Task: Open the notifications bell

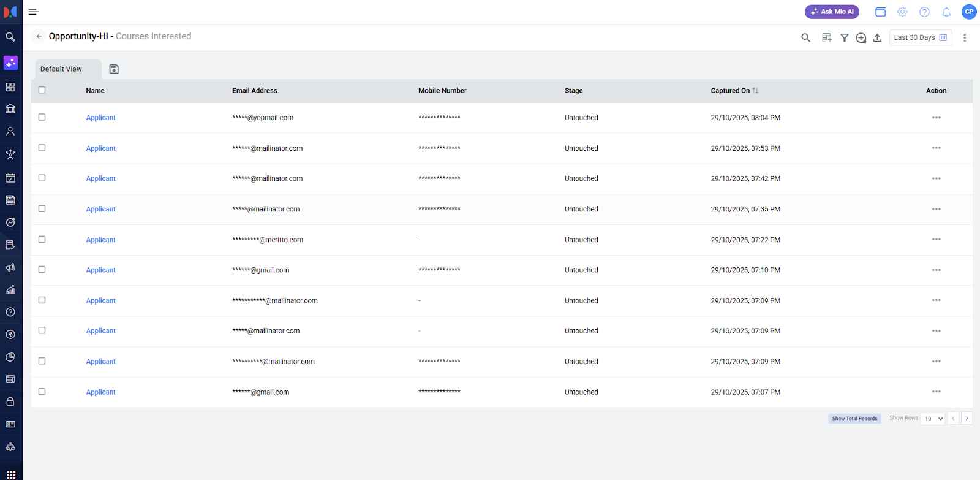Action: pos(946,12)
